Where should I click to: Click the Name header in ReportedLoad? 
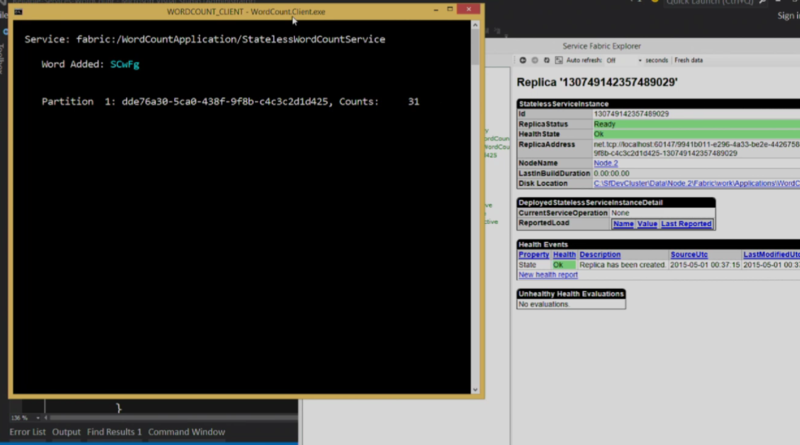623,224
